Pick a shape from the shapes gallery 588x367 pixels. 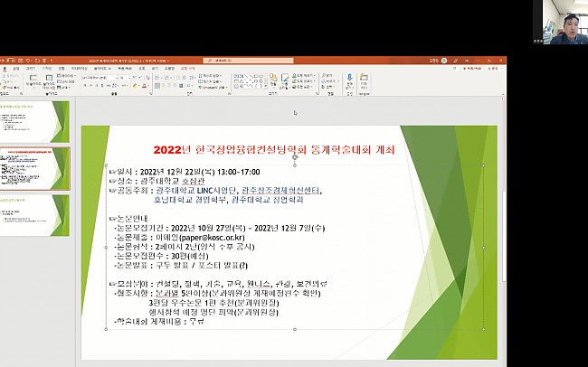(250, 80)
